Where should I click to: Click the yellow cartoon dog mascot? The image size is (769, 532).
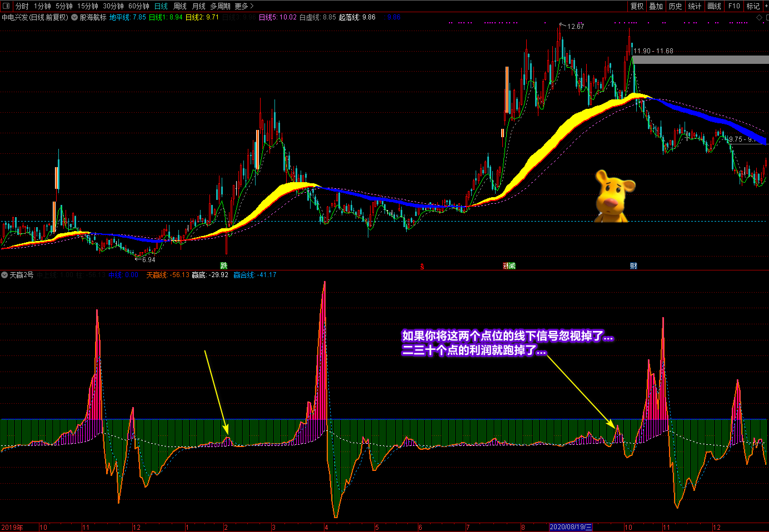coord(613,197)
